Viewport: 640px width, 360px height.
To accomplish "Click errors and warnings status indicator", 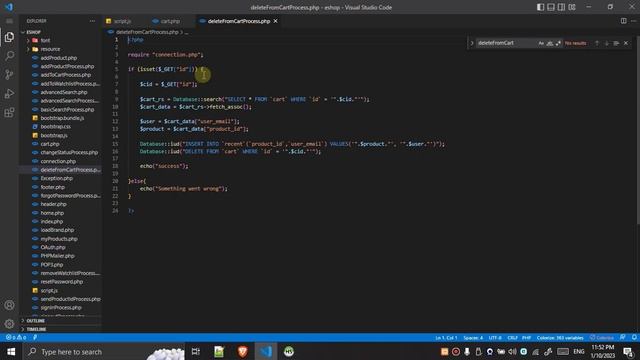I will coord(16,338).
